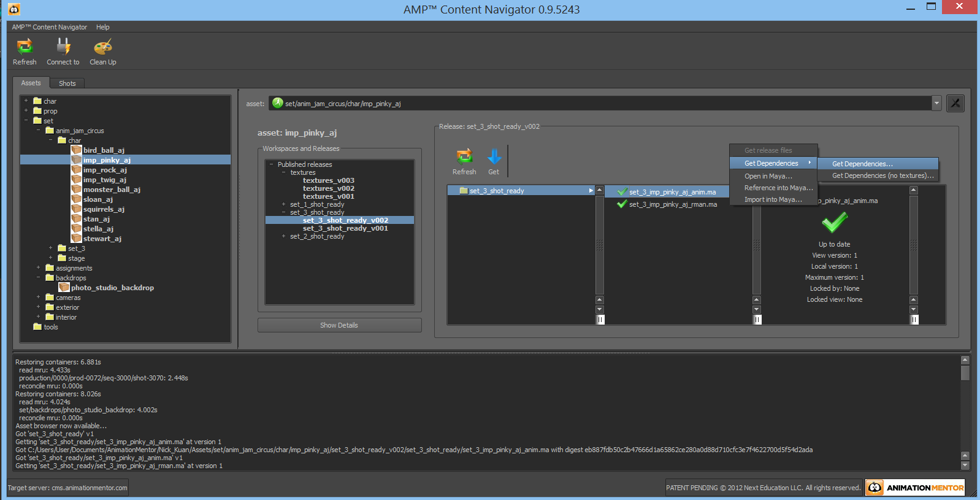Select textures_v003 release

pos(329,180)
